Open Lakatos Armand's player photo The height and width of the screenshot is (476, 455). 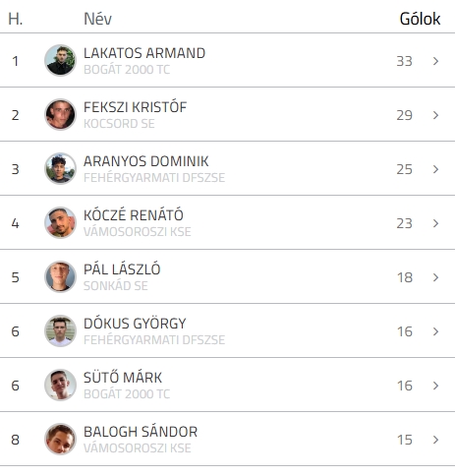coord(60,60)
